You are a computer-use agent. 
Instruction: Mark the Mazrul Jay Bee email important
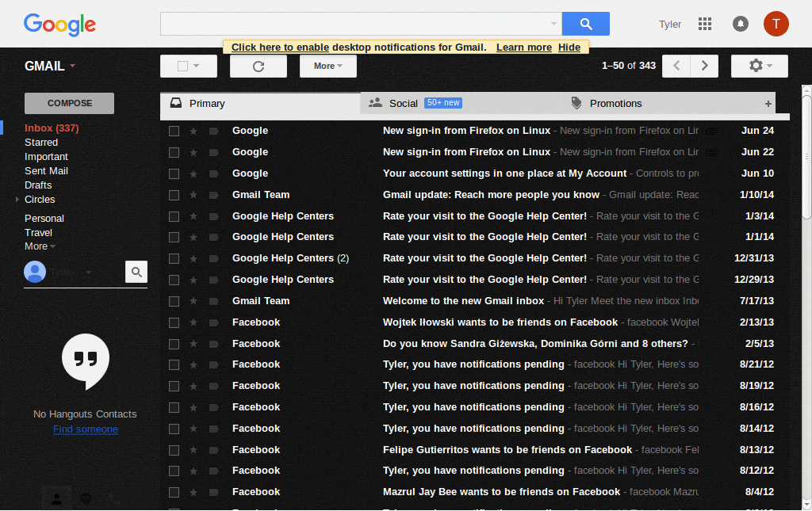[x=214, y=493]
